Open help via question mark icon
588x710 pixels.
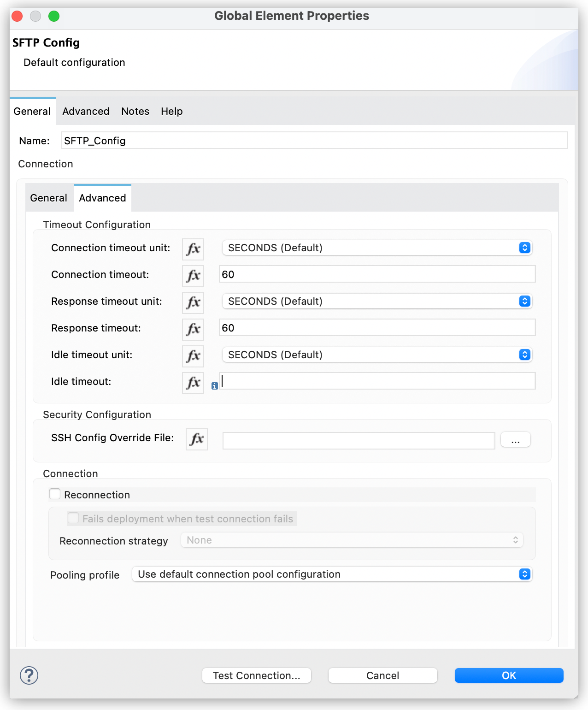[x=29, y=675]
